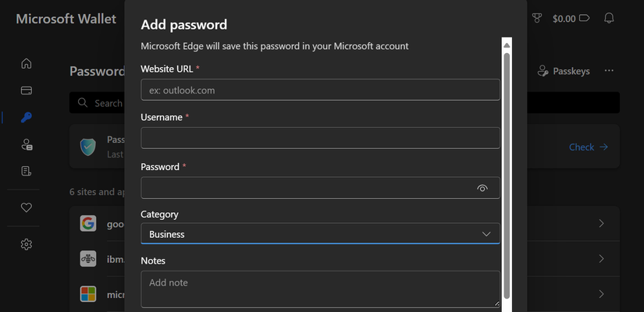Click the dialog vertical scrollbar

point(507,172)
